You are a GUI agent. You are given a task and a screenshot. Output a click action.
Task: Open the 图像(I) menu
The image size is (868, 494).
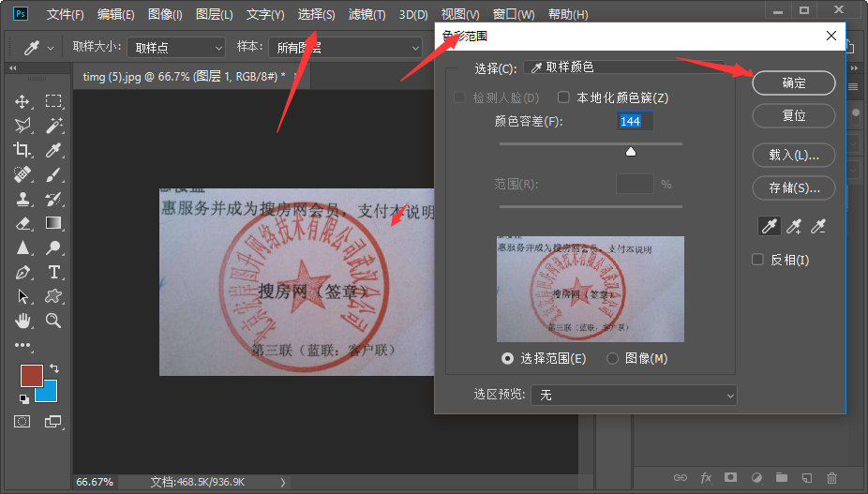pos(165,14)
